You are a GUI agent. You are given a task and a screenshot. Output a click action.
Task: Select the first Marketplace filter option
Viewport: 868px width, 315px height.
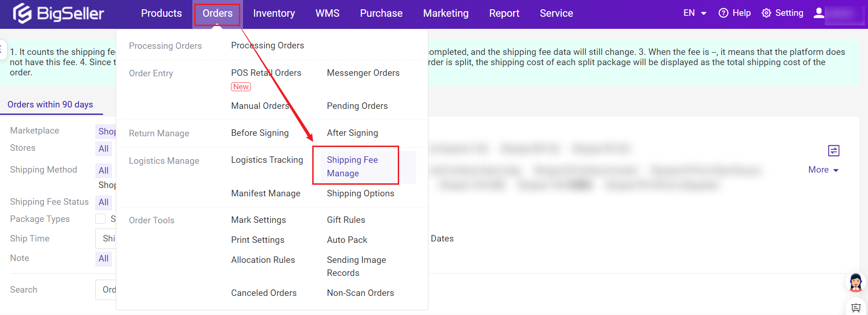pos(106,132)
